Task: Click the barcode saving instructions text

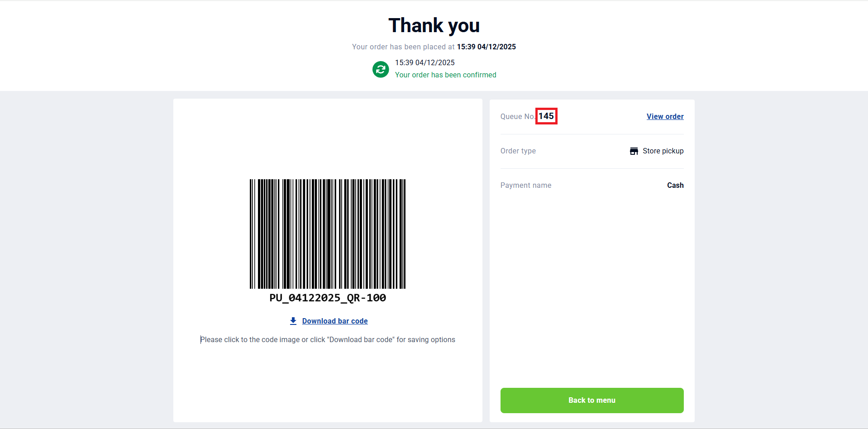Action: tap(328, 340)
